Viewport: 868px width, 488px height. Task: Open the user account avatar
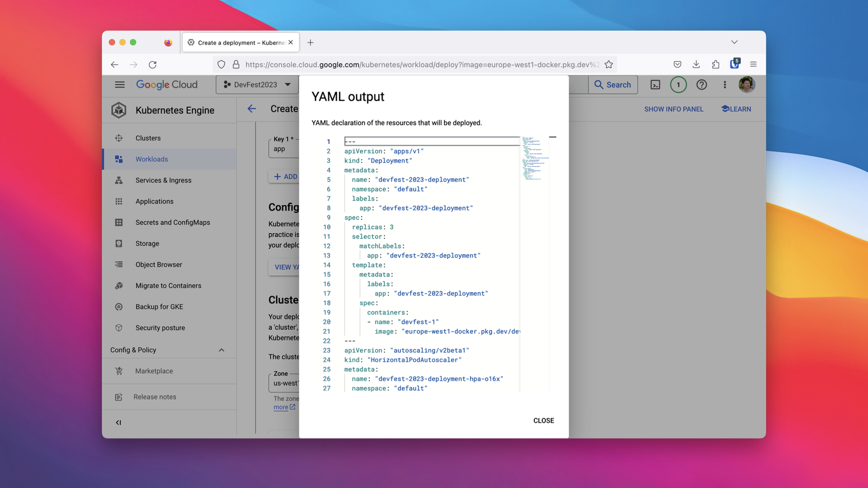[746, 85]
